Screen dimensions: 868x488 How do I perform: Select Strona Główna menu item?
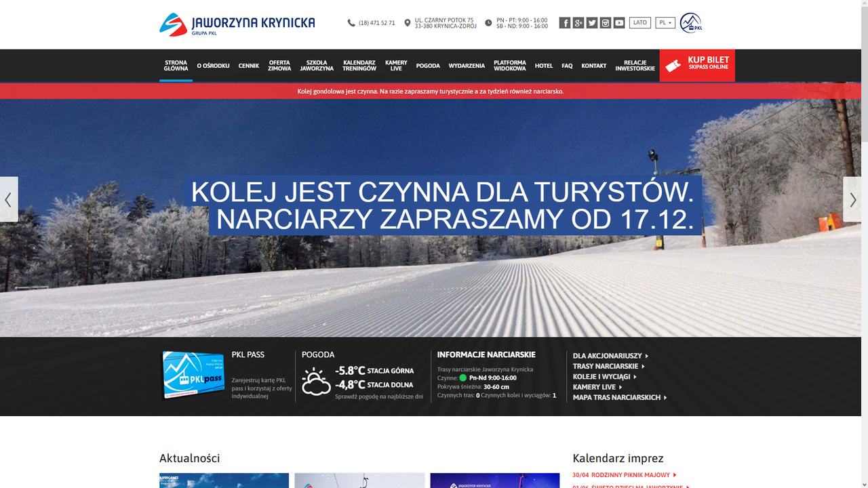tap(176, 66)
